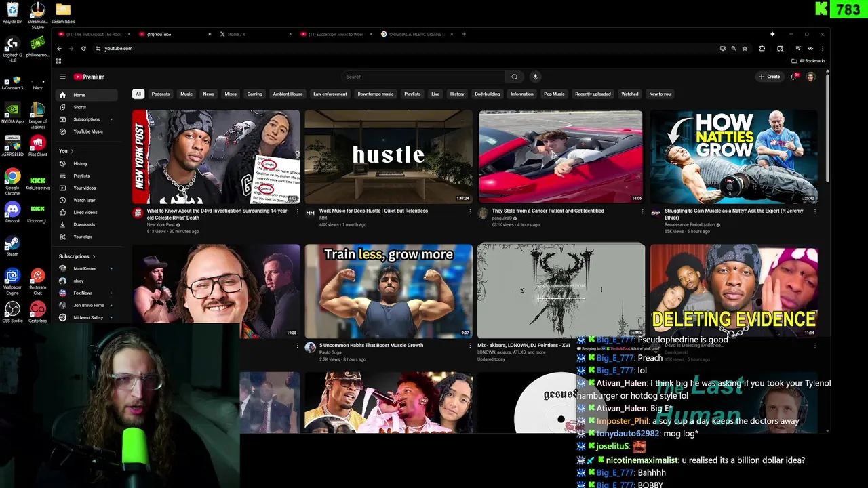Viewport: 868px width, 488px height.
Task: Click the search magnifier button
Action: (515, 77)
